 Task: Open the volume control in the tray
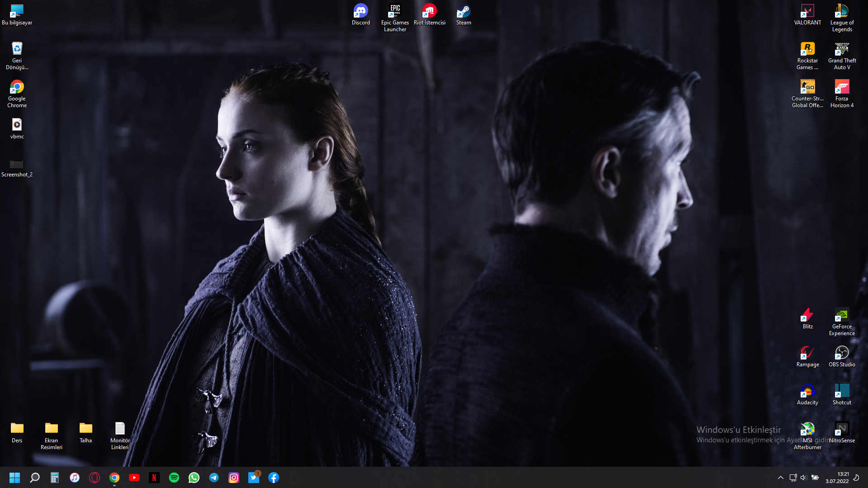(803, 478)
